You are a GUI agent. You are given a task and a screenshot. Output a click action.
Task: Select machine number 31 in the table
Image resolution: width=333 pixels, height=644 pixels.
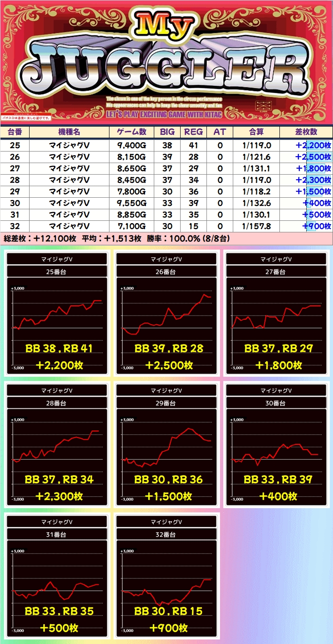15,214
